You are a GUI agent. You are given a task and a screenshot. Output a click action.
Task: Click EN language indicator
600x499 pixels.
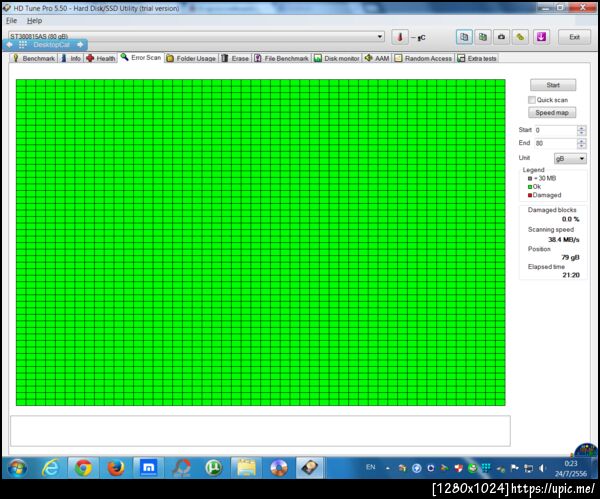(x=370, y=467)
